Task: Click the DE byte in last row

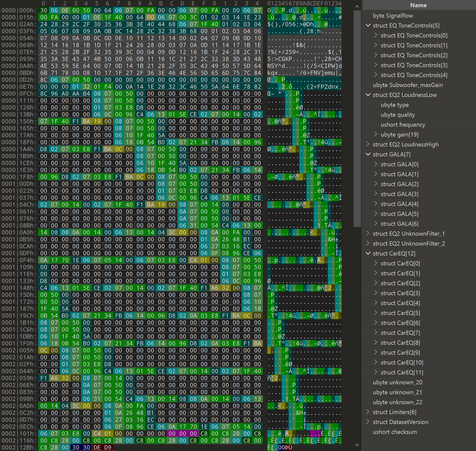Action: 97,448
